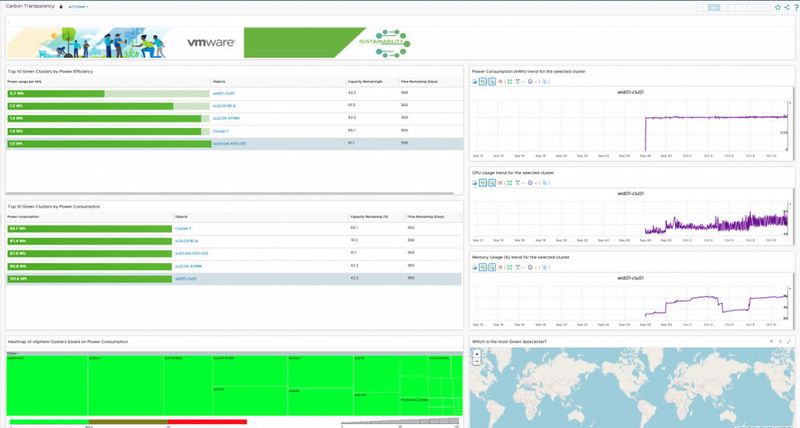Open Cluster-1 link in Power Consumption table
The width and height of the screenshot is (800, 428).
(x=183, y=229)
